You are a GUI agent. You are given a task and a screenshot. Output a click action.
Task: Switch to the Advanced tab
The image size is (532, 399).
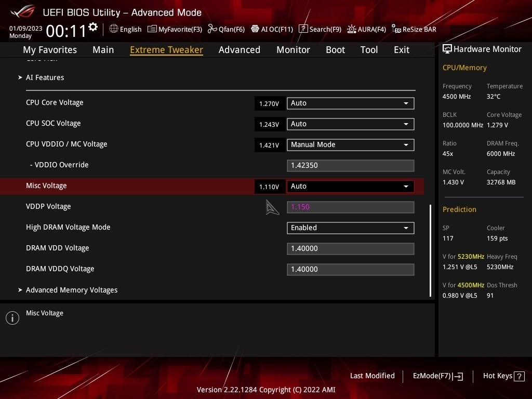pyautogui.click(x=239, y=50)
